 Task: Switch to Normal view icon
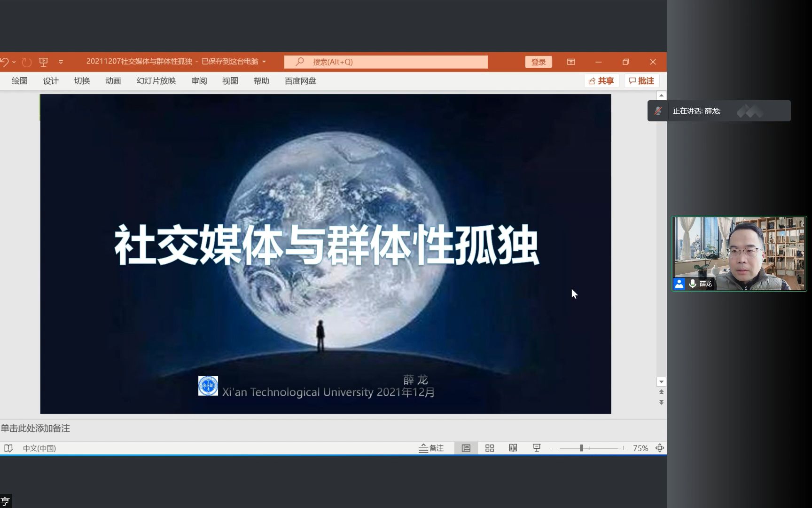[466, 448]
